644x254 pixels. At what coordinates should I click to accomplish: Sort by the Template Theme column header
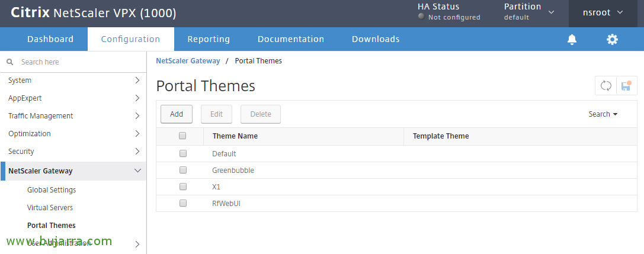point(441,136)
